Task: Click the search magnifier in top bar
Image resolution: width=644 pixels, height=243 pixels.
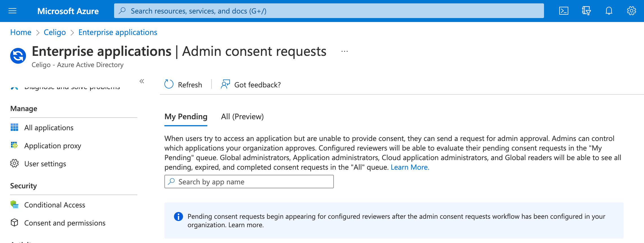Action: click(x=122, y=11)
